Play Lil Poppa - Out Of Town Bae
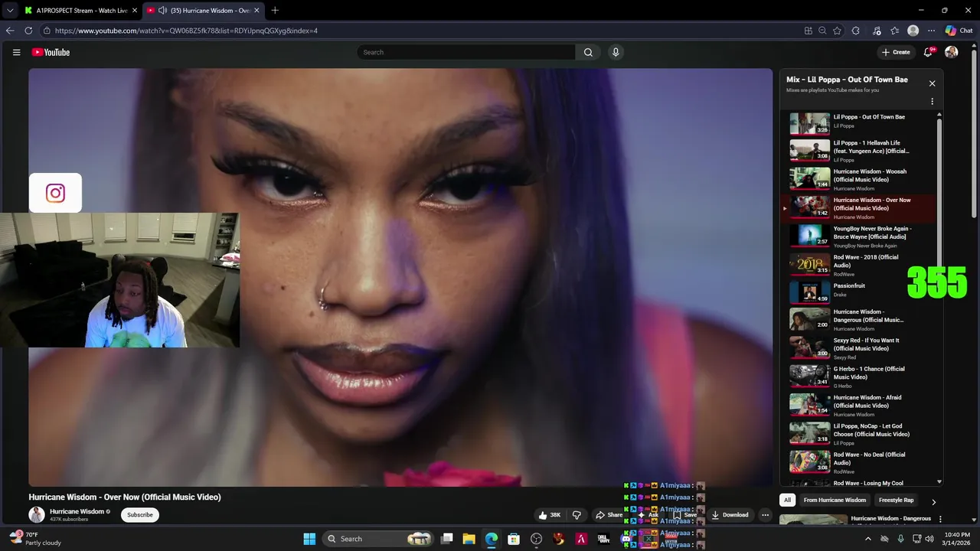 (861, 123)
